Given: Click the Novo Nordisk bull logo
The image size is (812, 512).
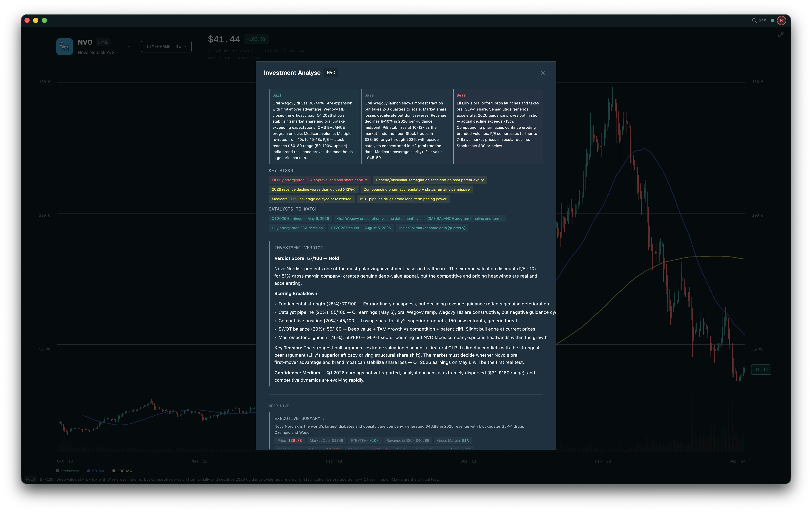Looking at the screenshot, I should click(64, 46).
